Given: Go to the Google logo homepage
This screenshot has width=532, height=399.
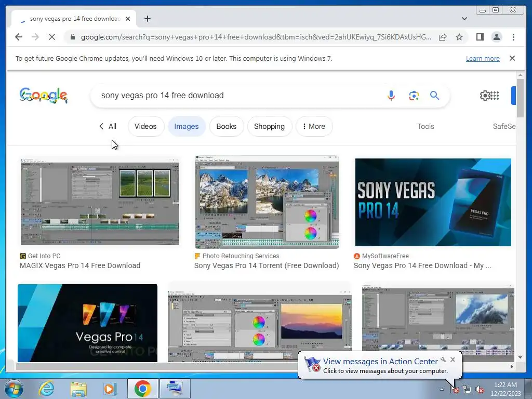Looking at the screenshot, I should (44, 96).
